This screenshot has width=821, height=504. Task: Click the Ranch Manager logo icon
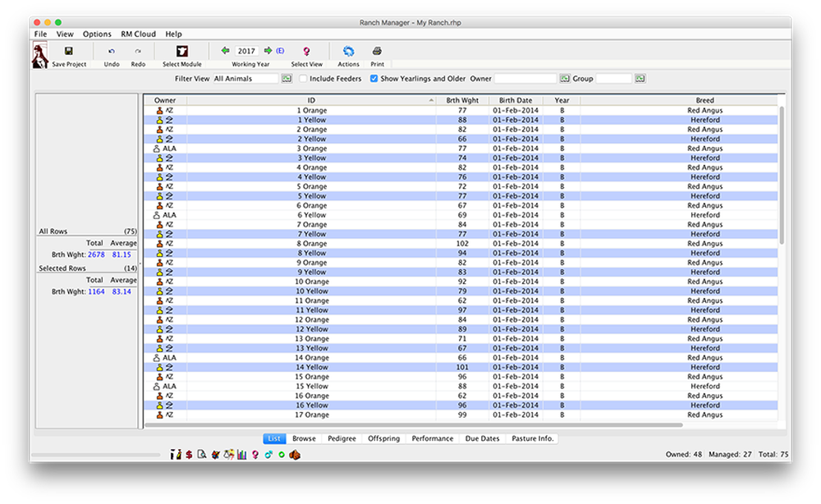coord(39,56)
